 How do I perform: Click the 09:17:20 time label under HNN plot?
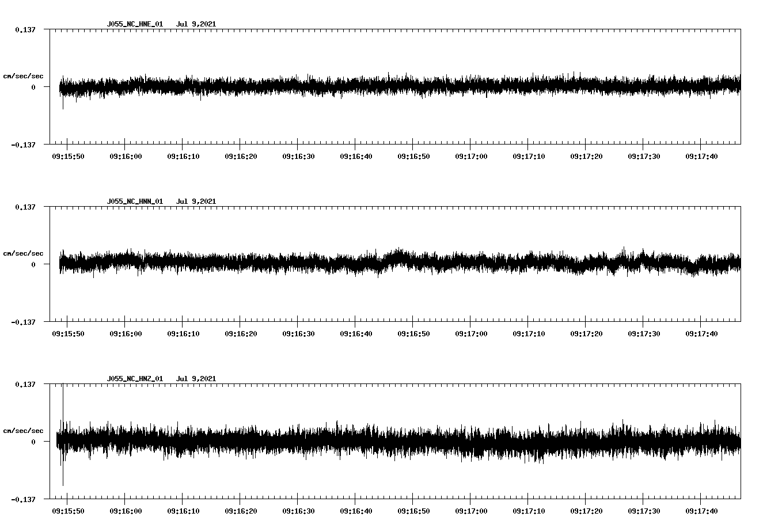[586, 333]
